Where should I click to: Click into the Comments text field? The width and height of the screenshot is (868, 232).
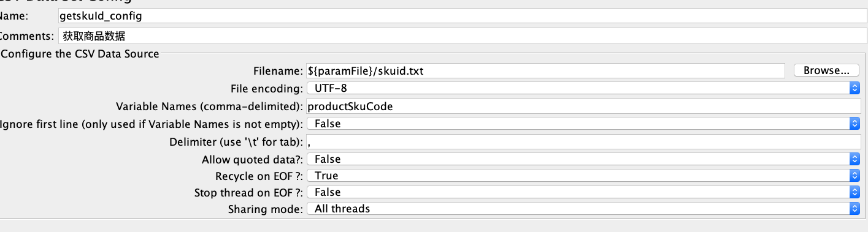click(460, 36)
